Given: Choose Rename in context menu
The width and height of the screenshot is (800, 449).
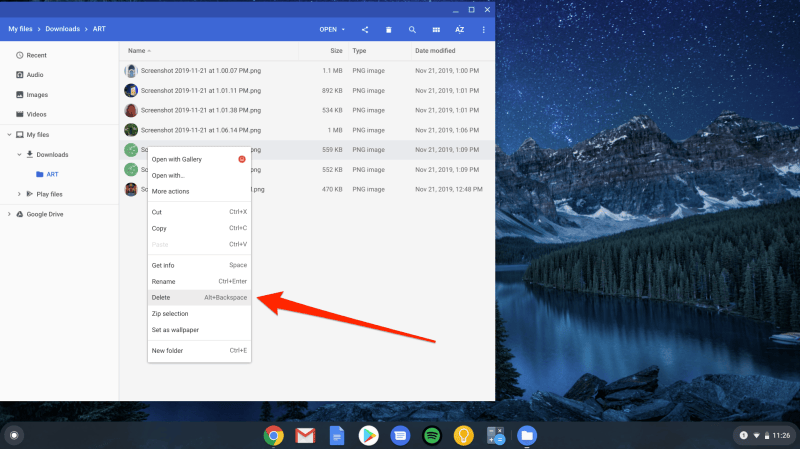Looking at the screenshot, I should tap(199, 281).
